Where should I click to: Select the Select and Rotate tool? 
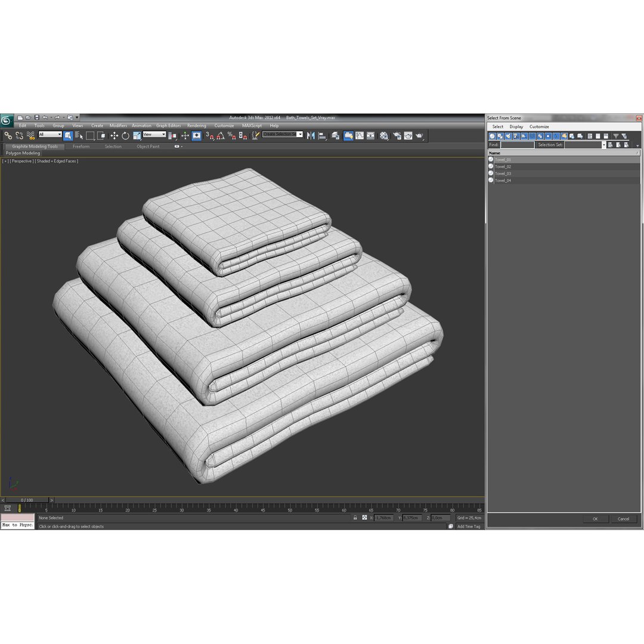(125, 135)
